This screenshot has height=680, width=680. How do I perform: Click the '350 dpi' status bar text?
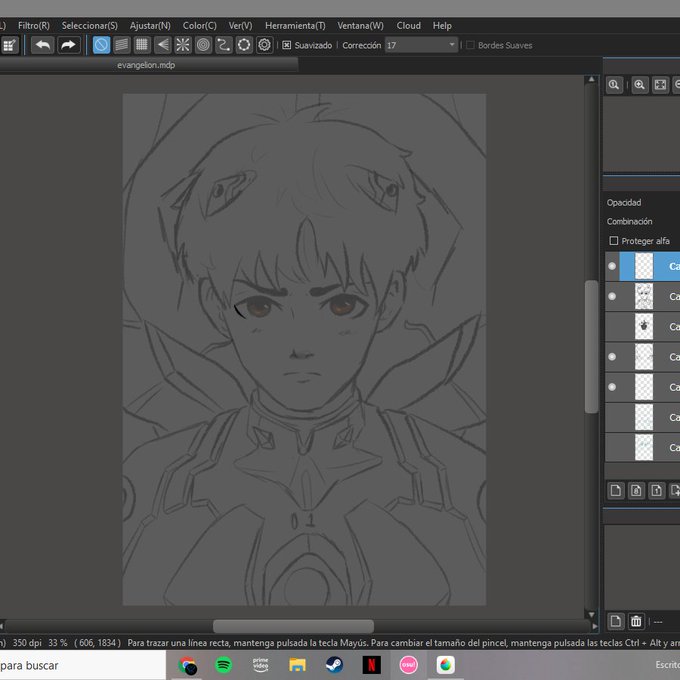coord(27,642)
